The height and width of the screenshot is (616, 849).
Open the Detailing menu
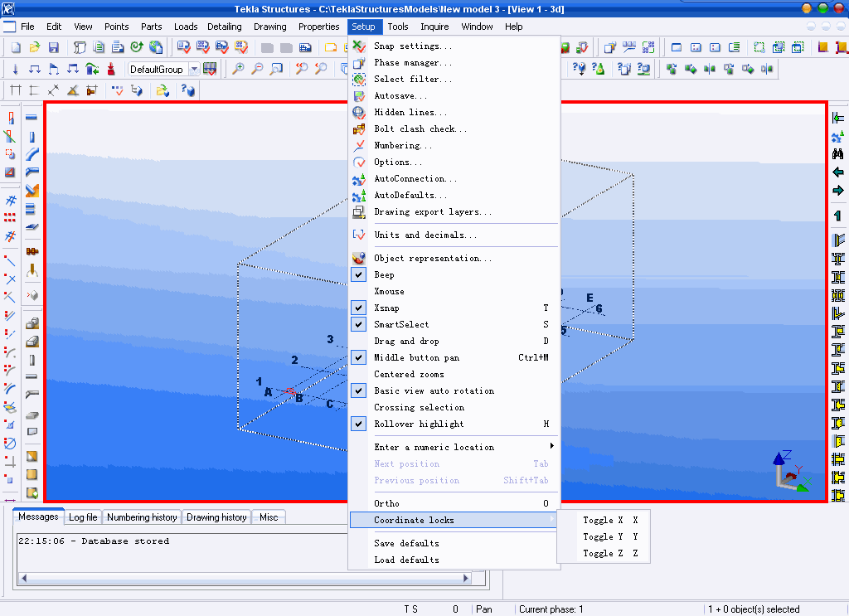[224, 27]
